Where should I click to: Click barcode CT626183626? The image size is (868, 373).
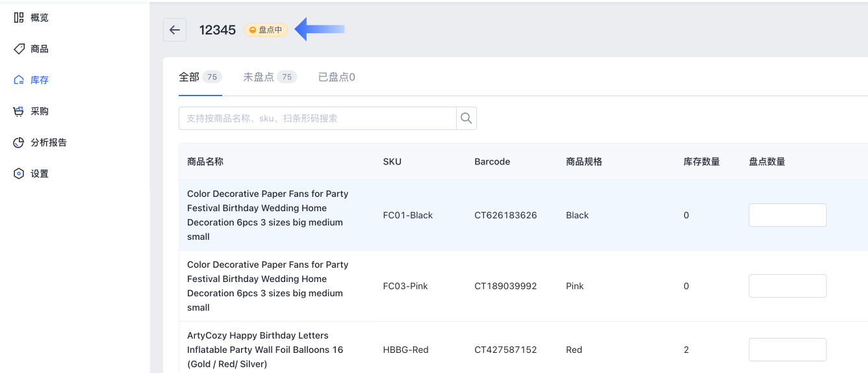click(x=506, y=215)
